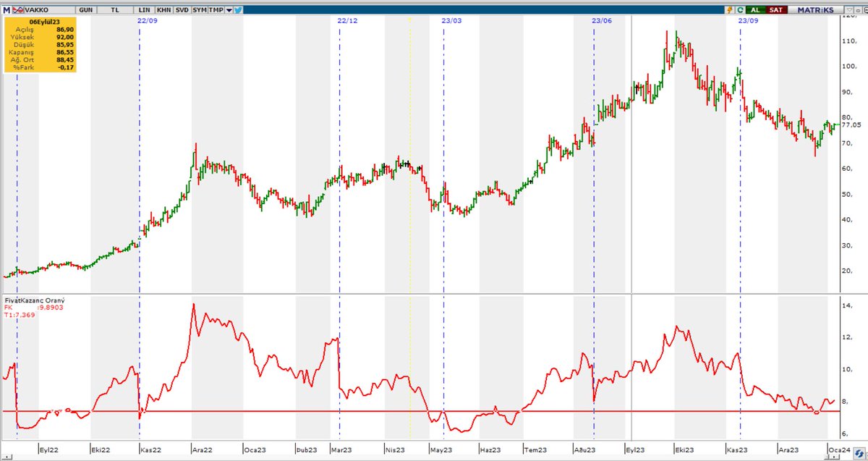This screenshot has height=461, width=868.
Task: Click the FK value 9.8903
Action: point(49,307)
